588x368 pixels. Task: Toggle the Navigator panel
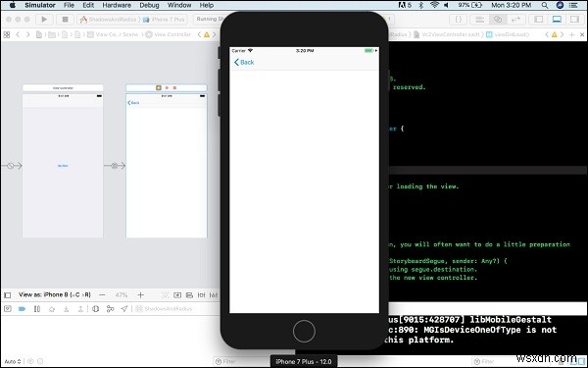(x=539, y=20)
